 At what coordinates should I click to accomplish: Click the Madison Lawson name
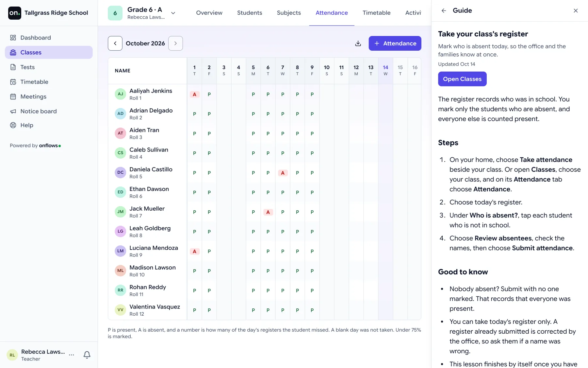point(153,267)
